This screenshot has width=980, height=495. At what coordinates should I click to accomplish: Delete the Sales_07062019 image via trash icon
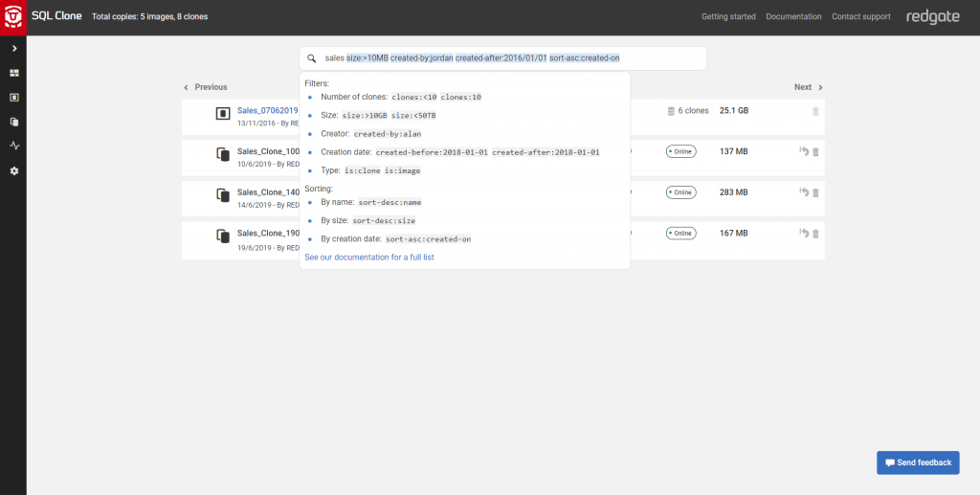pos(815,111)
